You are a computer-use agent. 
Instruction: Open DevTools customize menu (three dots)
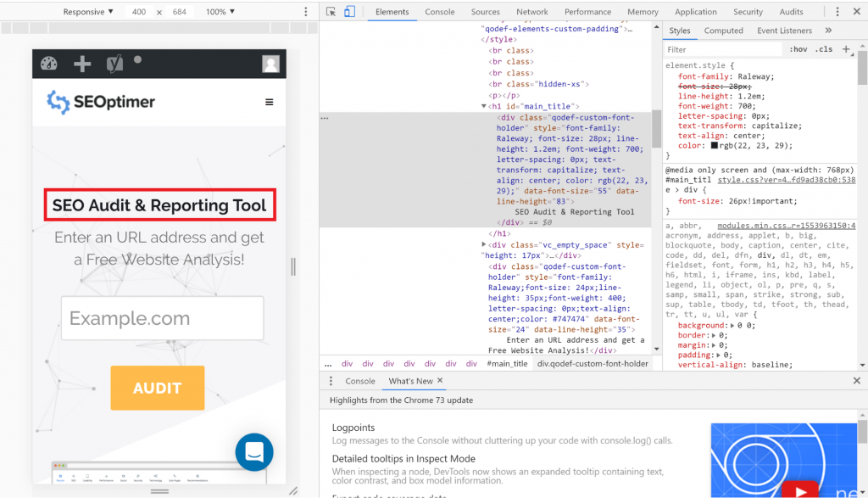[836, 11]
